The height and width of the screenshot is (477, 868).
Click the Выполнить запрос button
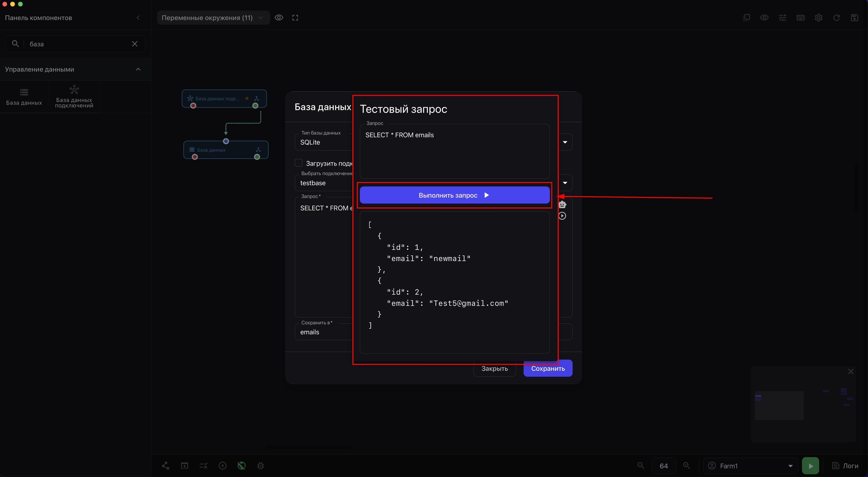(455, 195)
